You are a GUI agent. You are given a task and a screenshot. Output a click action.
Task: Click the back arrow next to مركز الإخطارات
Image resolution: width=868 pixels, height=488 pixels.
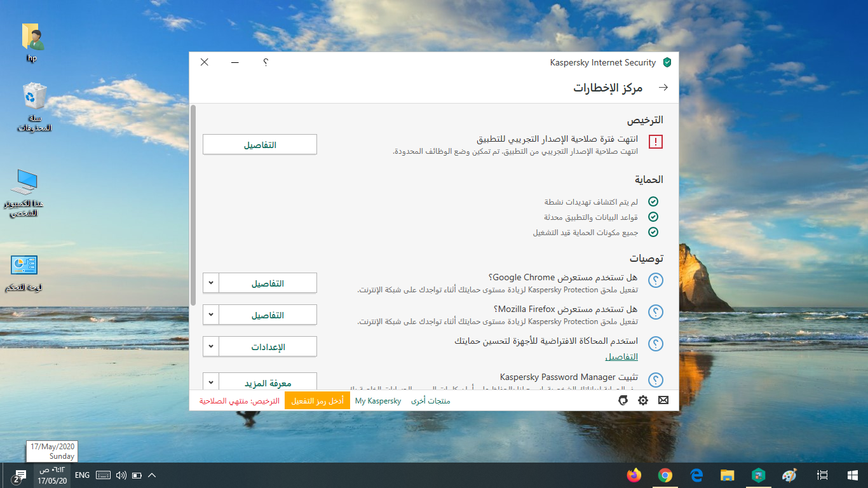click(x=663, y=88)
